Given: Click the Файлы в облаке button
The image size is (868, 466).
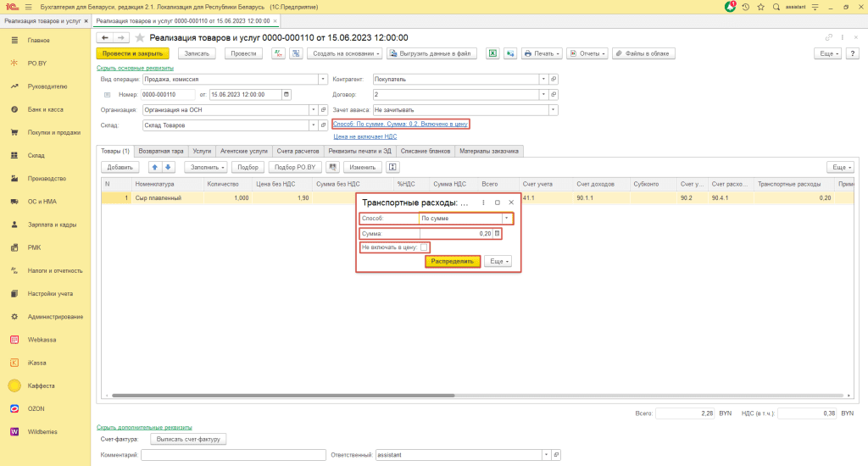Looking at the screenshot, I should [x=643, y=53].
